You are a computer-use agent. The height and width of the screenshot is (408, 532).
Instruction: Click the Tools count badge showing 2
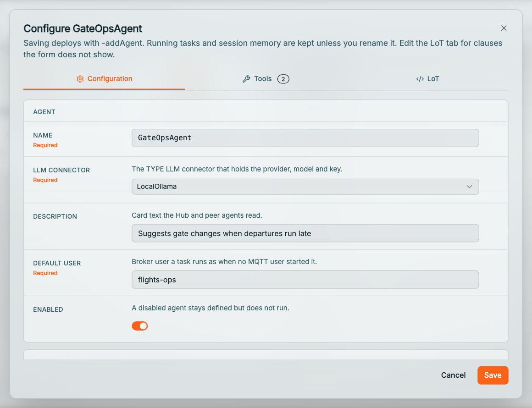283,79
